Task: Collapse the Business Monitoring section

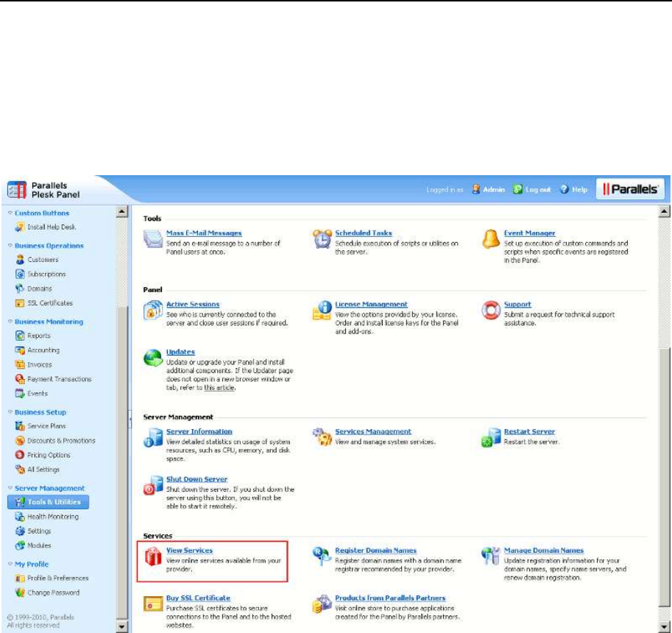Action: coord(10,321)
